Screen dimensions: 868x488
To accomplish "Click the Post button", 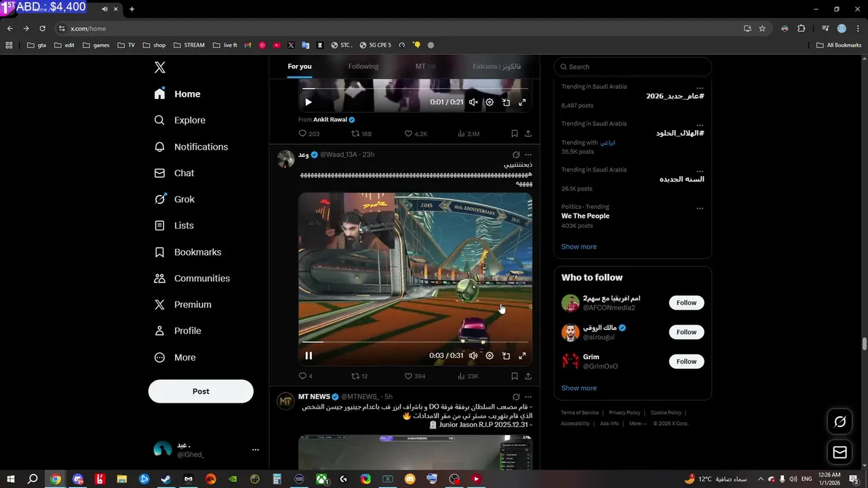I will [x=201, y=391].
